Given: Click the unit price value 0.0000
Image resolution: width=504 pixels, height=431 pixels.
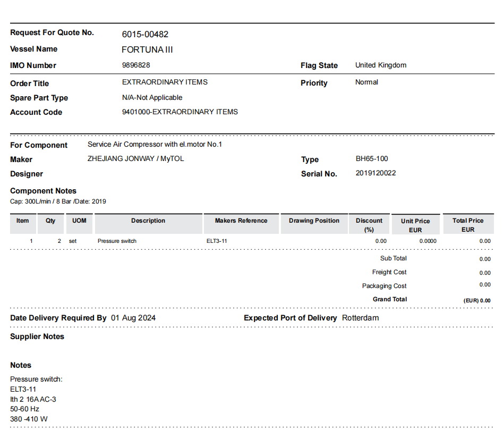Looking at the screenshot, I should point(428,241).
